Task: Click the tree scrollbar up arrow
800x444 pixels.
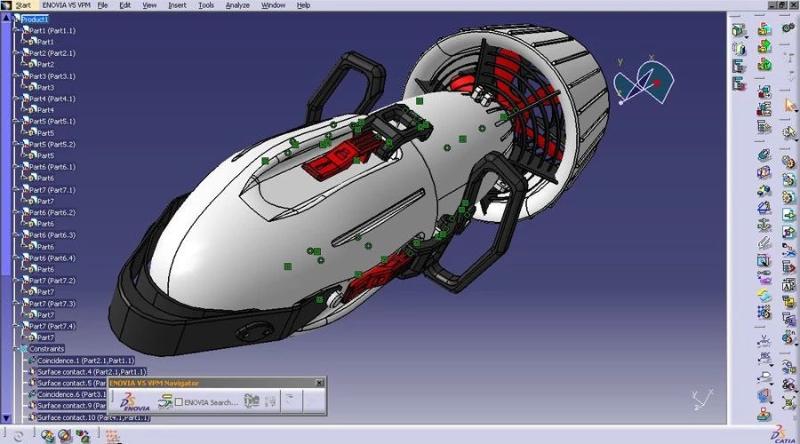Action: [x=6, y=17]
